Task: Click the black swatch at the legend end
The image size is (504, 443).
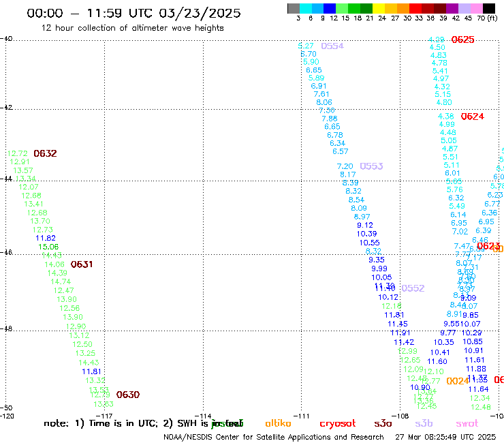Action: [488, 8]
